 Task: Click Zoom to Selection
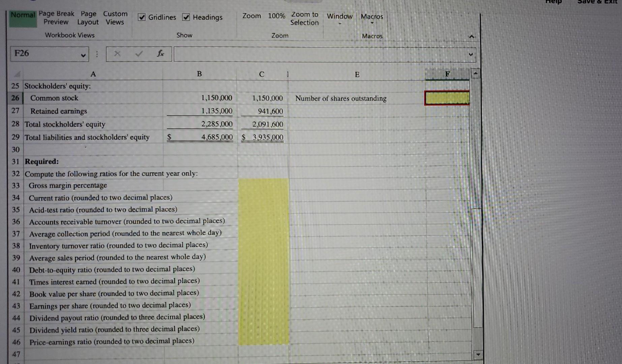tap(304, 19)
